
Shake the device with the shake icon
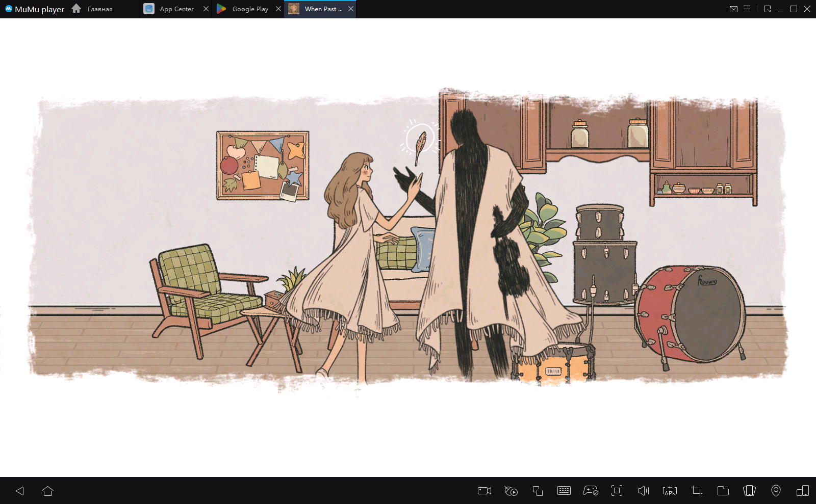tap(749, 491)
